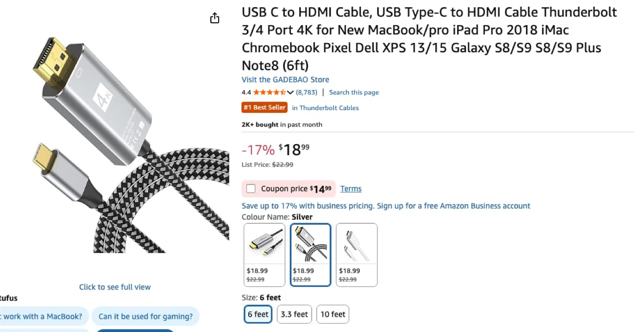Sign up for Amazon Business account link

tap(453, 206)
